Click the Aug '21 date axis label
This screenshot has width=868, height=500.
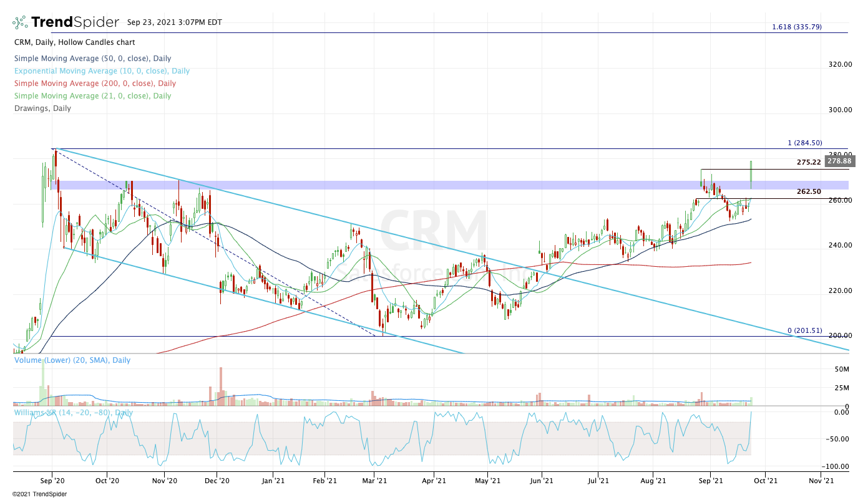tap(652, 481)
